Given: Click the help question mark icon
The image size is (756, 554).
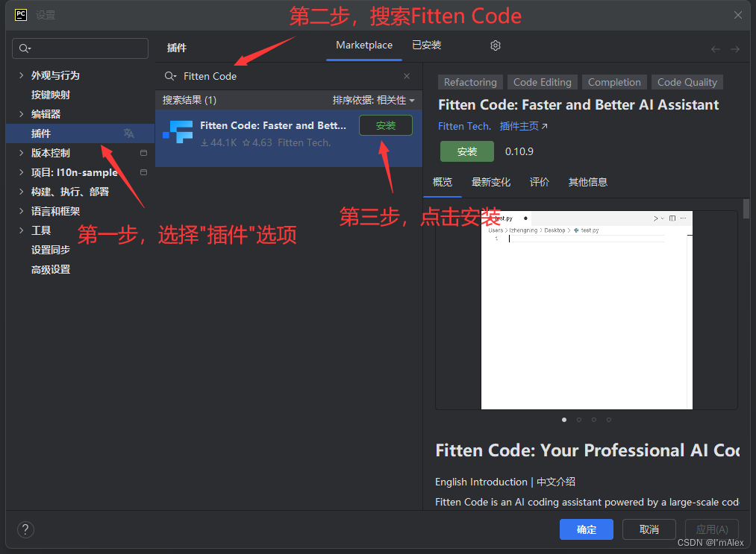Looking at the screenshot, I should pyautogui.click(x=25, y=529).
